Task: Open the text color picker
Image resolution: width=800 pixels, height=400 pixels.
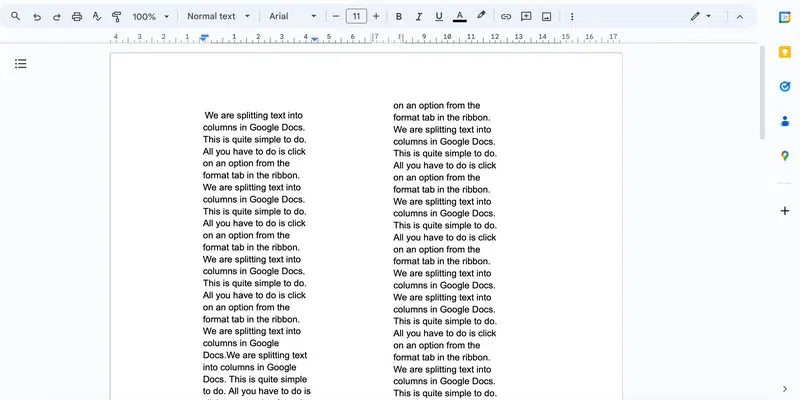Action: click(x=460, y=16)
